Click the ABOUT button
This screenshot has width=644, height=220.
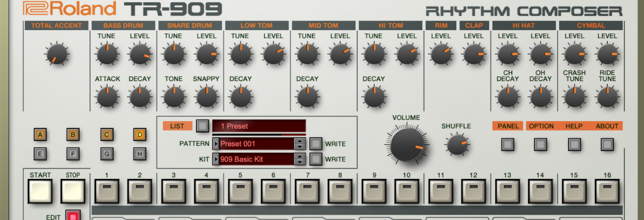[607, 145]
